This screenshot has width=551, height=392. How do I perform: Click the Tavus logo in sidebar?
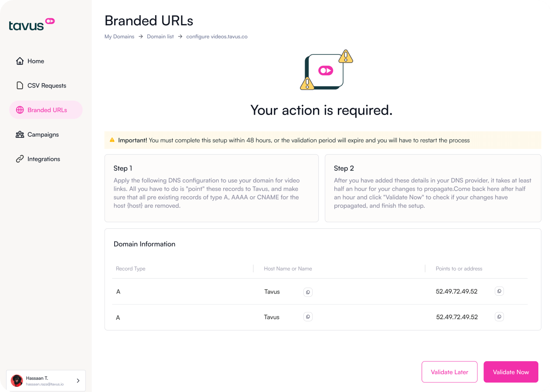pyautogui.click(x=32, y=24)
